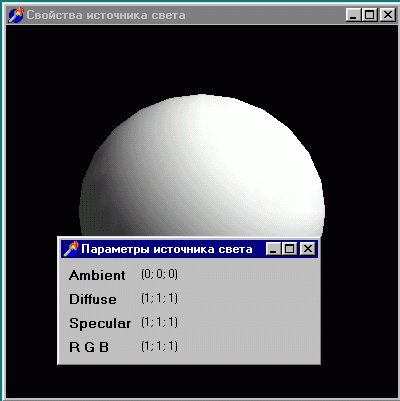
Task: Click the R G B value (1; 1; 1)
Action: click(x=159, y=346)
